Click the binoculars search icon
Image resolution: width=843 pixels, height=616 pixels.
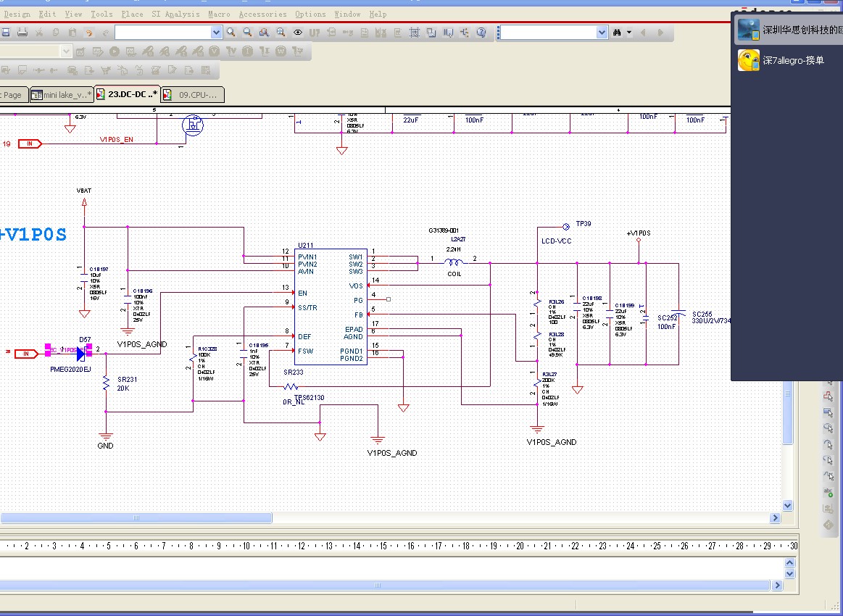(x=618, y=33)
